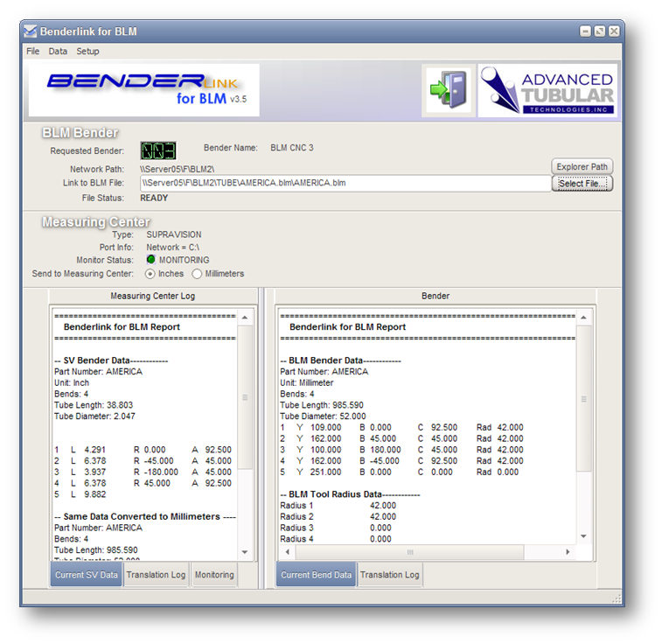Click the Requested Bender number display
The height and width of the screenshot is (644, 662).
click(158, 150)
